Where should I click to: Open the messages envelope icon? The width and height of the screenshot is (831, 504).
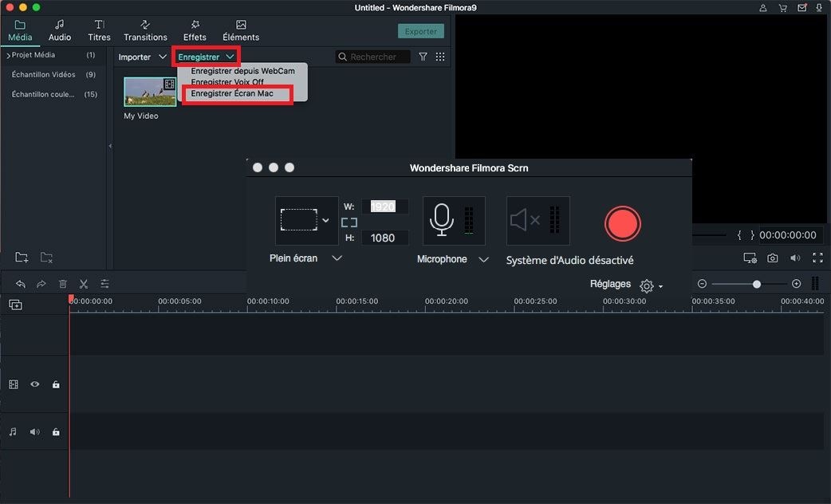tap(801, 8)
